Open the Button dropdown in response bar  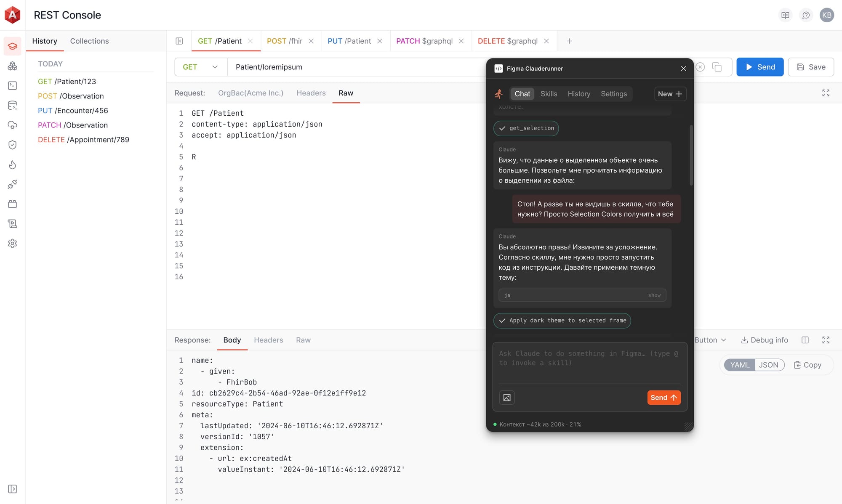tap(710, 340)
